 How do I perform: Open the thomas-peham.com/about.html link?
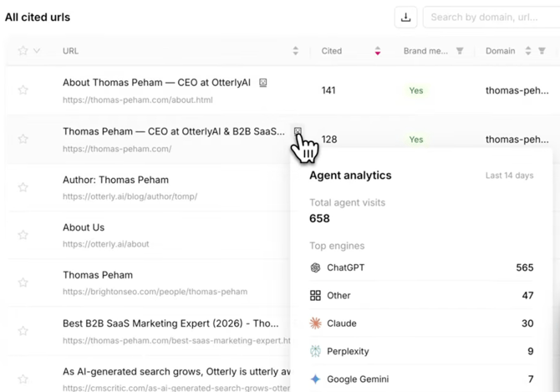pyautogui.click(x=138, y=100)
